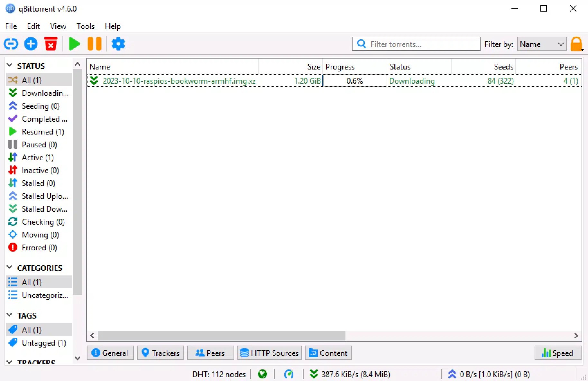Delete the selected torrent
Viewport: 588px width, 381px height.
(x=51, y=44)
